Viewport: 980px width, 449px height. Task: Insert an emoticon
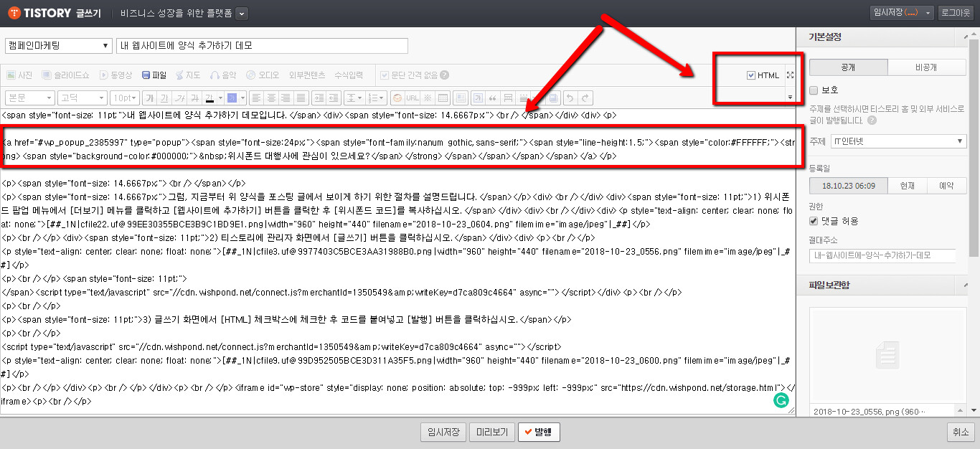397,98
